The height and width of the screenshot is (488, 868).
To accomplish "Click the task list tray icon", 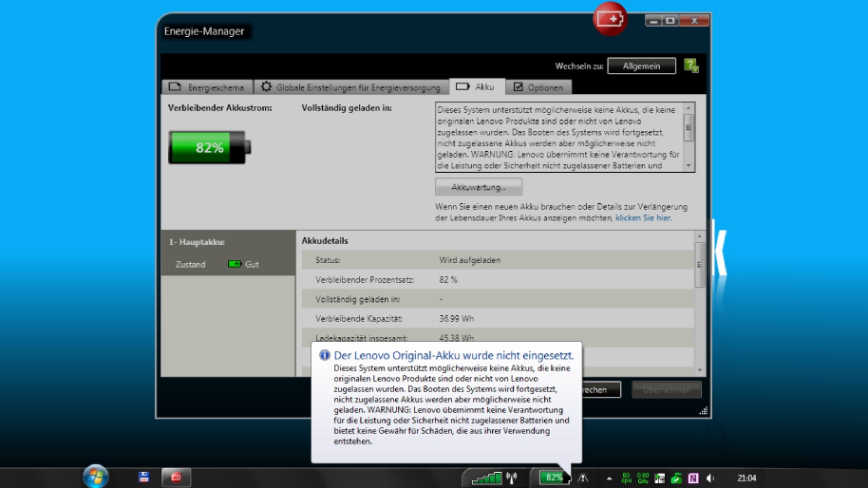I will click(x=659, y=479).
